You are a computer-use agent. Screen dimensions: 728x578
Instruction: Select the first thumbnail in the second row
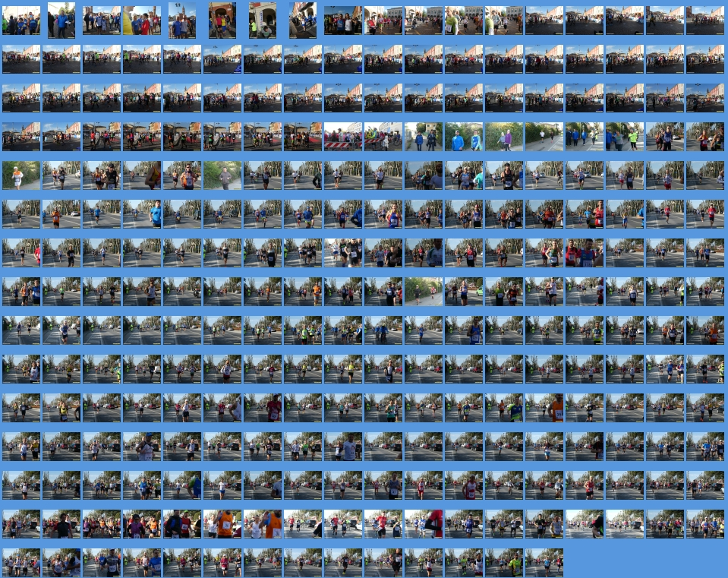pyautogui.click(x=21, y=59)
